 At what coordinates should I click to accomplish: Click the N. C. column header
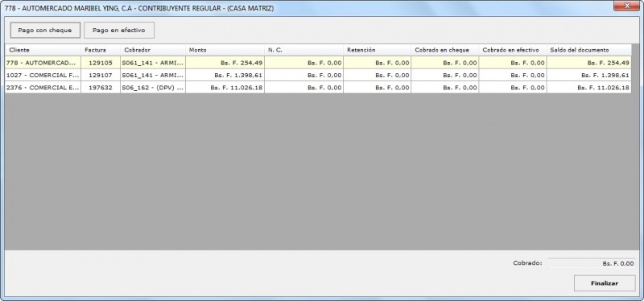click(x=304, y=50)
